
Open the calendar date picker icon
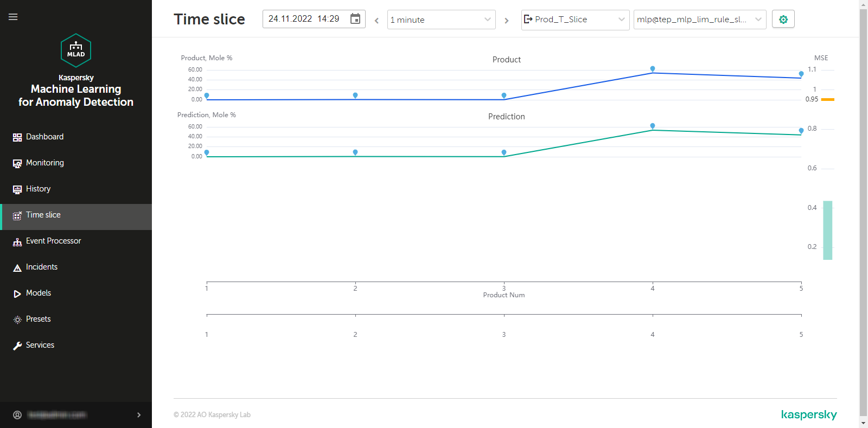coord(355,19)
